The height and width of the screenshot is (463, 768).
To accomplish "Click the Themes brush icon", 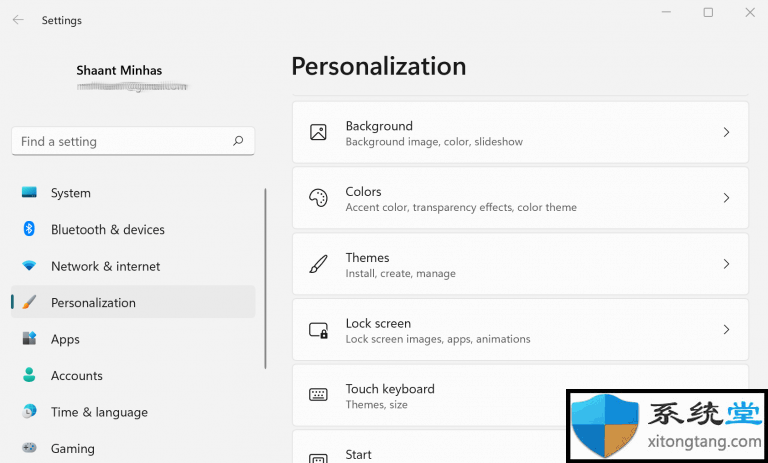I will coord(318,264).
